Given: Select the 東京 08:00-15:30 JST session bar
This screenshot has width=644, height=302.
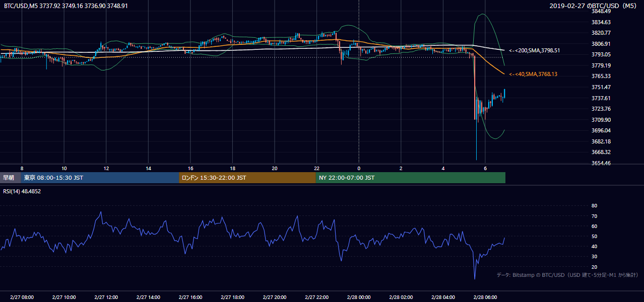Looking at the screenshot, I should [x=100, y=178].
